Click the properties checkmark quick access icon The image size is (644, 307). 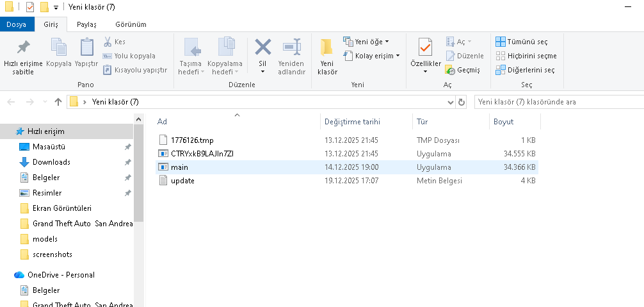29,7
